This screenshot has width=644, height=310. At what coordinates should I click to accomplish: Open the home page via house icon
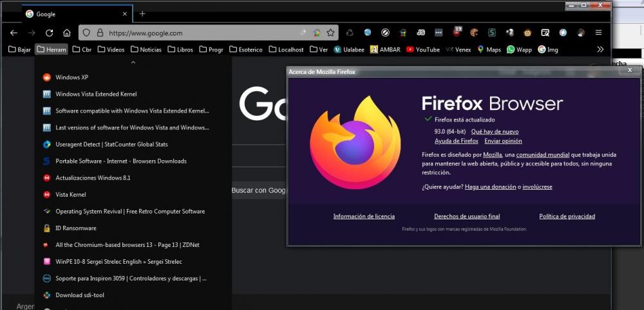(x=67, y=33)
